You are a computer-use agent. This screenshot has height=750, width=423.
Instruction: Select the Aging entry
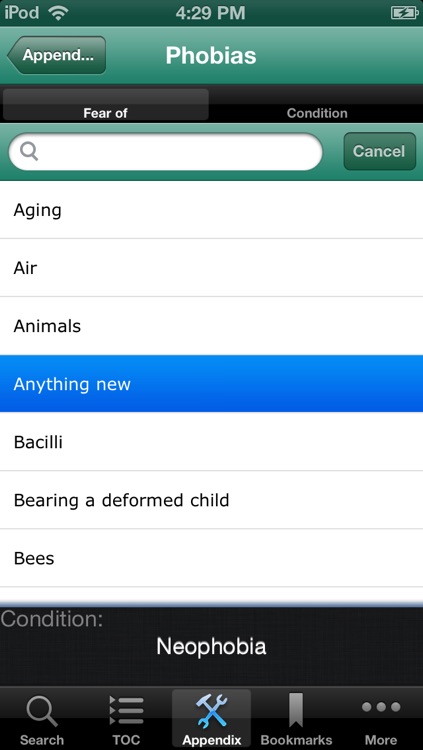(x=212, y=210)
